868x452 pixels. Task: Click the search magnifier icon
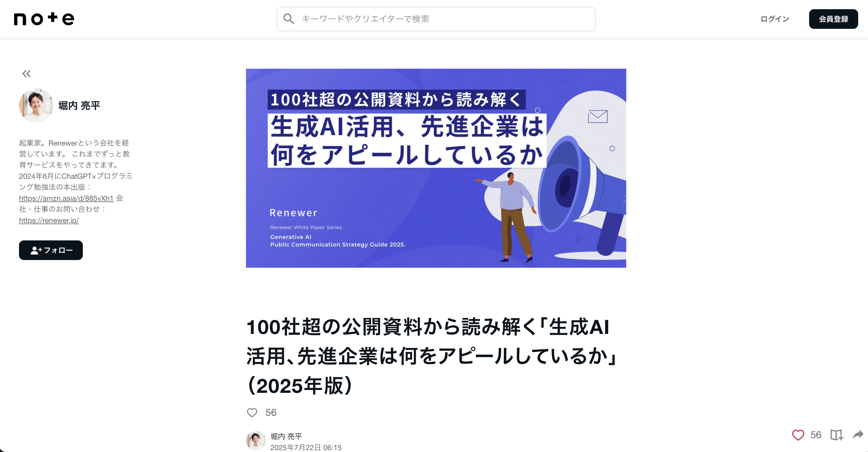click(288, 19)
